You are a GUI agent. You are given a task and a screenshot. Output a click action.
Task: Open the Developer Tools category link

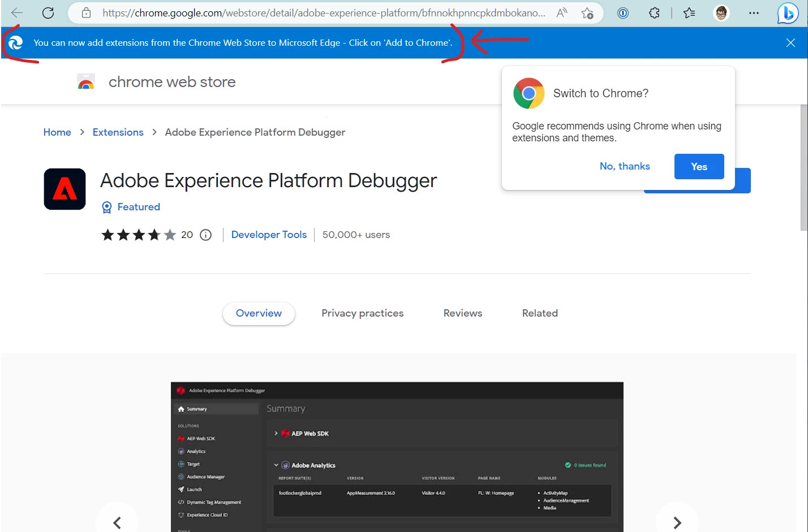point(269,235)
